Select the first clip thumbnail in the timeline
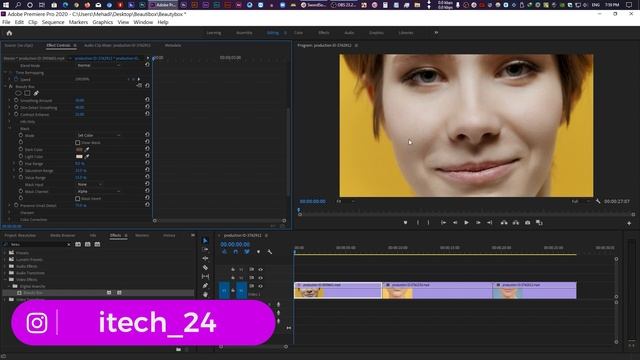Screen dimensions: 640x360 (x=309, y=292)
